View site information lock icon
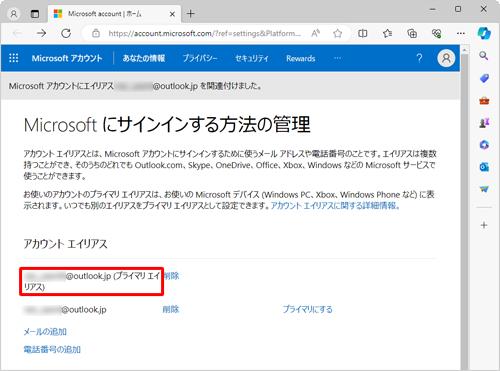The height and width of the screenshot is (371, 500). [96, 33]
